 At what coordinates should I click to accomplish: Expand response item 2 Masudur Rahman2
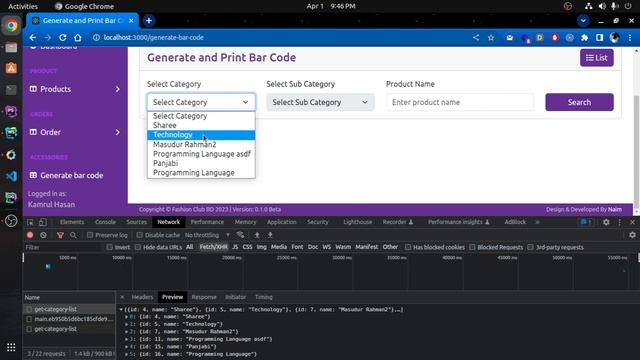pos(127,332)
